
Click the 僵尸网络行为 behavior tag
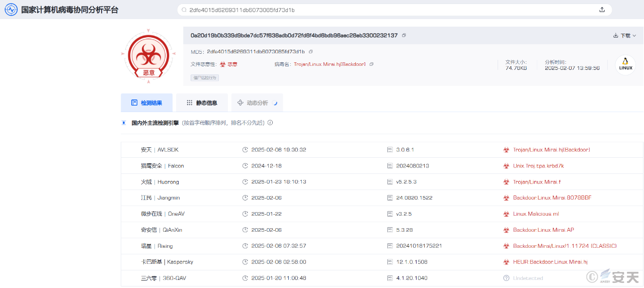point(205,78)
